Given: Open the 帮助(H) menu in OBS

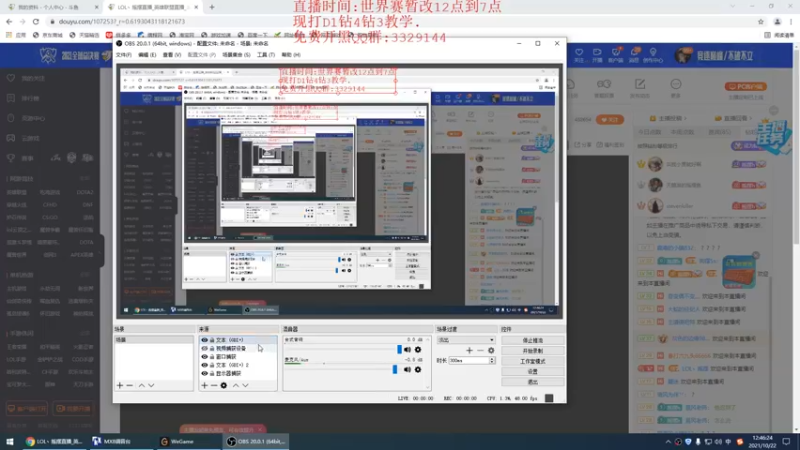Looking at the screenshot, I should click(x=291, y=55).
